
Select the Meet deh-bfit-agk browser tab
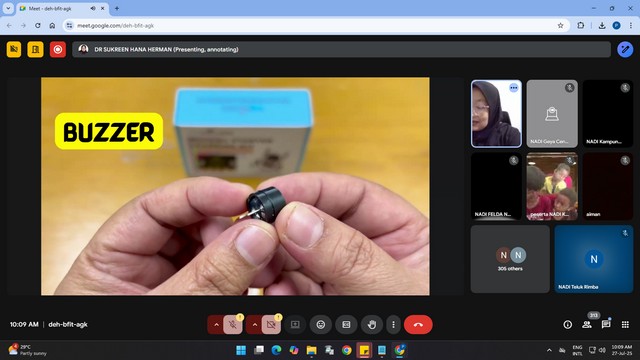(x=62, y=8)
